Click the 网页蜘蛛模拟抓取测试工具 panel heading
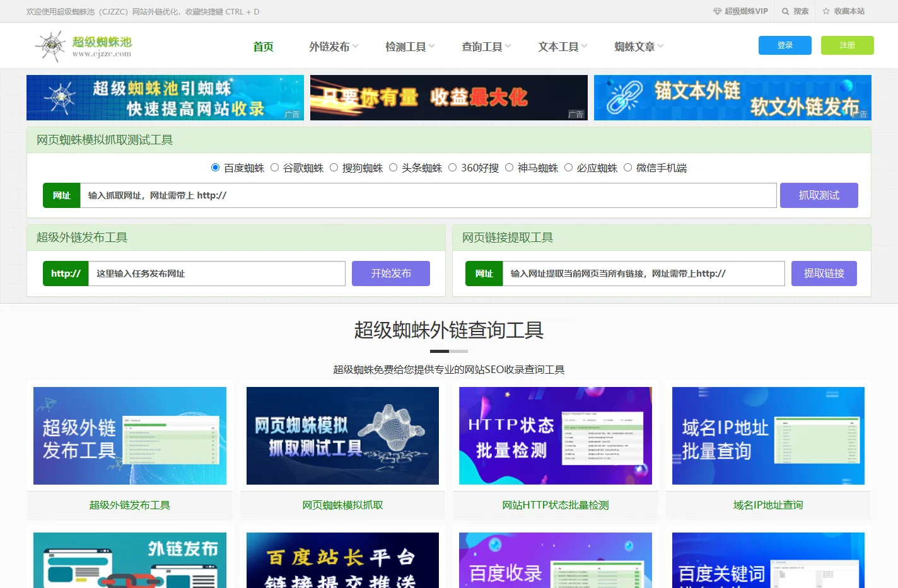The height and width of the screenshot is (588, 898). (105, 140)
